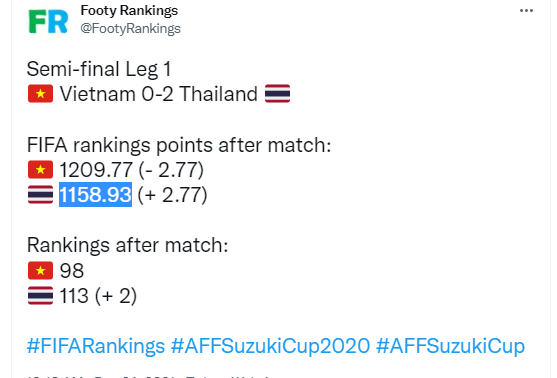The image size is (557, 378).
Task: Click the Vietnam flag next to rank 98
Action: [x=40, y=271]
